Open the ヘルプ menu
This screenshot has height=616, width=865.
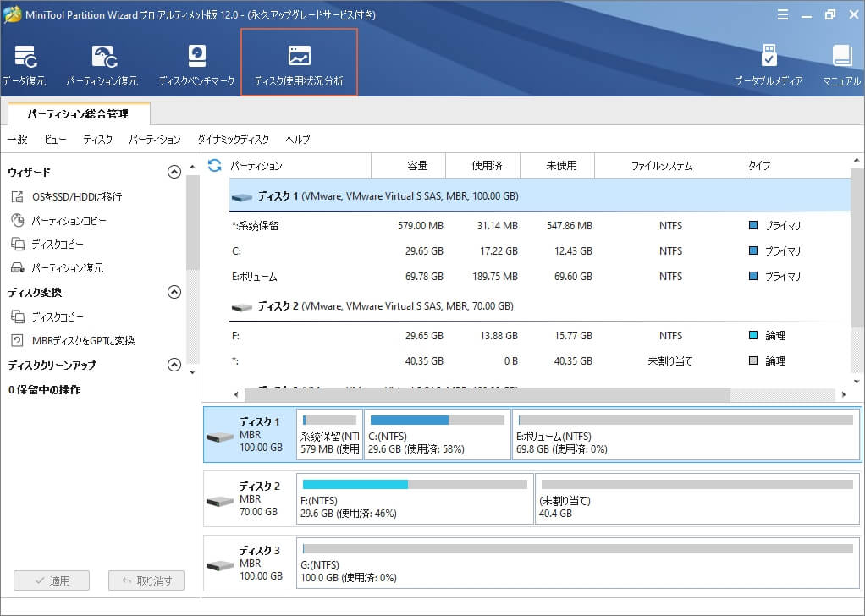298,140
